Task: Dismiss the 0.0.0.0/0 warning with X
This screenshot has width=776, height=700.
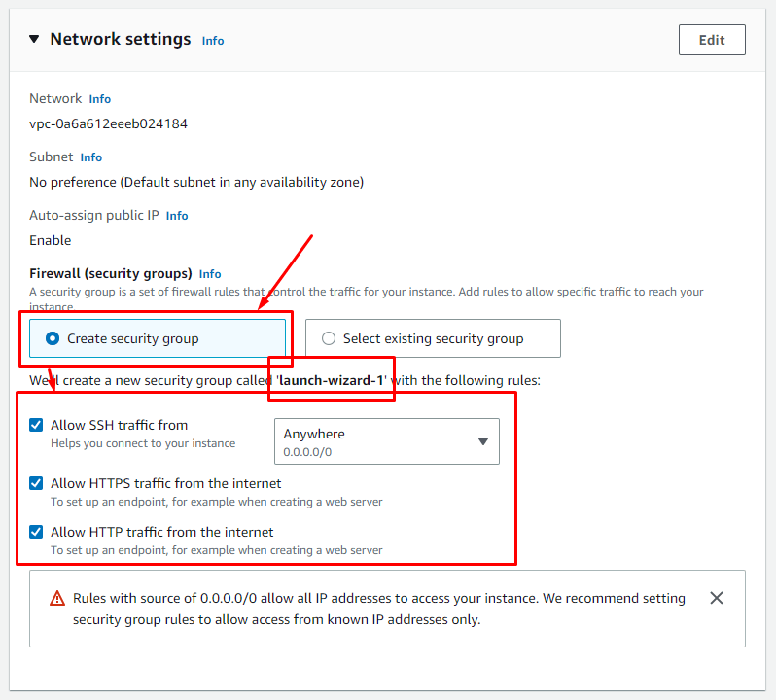Action: pos(716,598)
